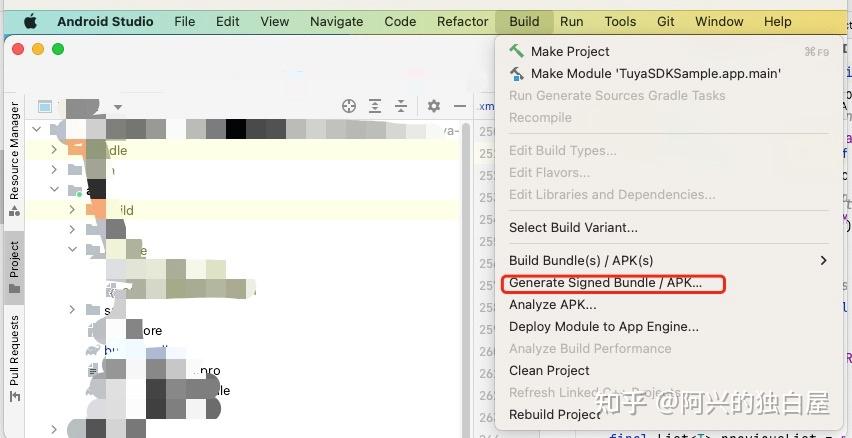852x438 pixels.
Task: Open the File menu
Action: click(185, 22)
